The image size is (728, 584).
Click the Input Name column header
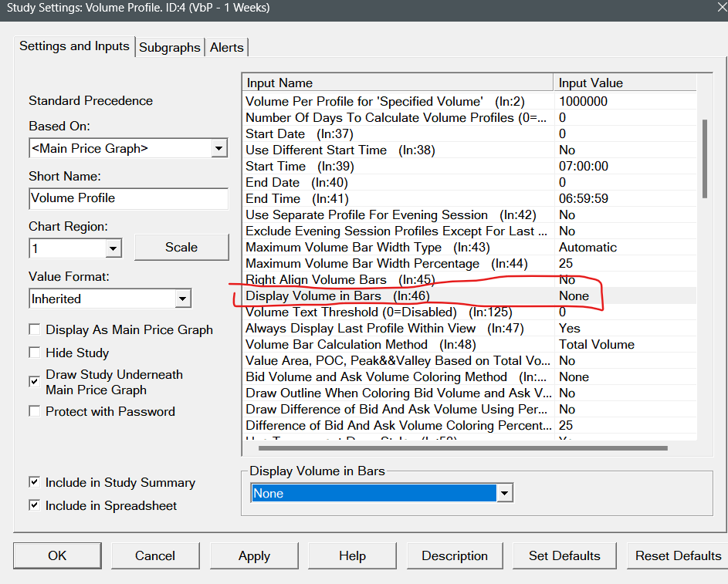tap(398, 83)
